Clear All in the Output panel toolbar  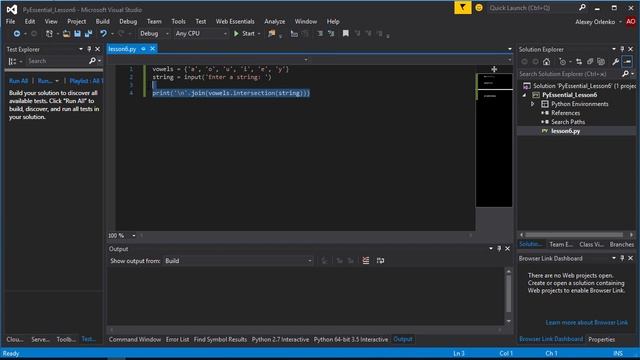pos(366,260)
